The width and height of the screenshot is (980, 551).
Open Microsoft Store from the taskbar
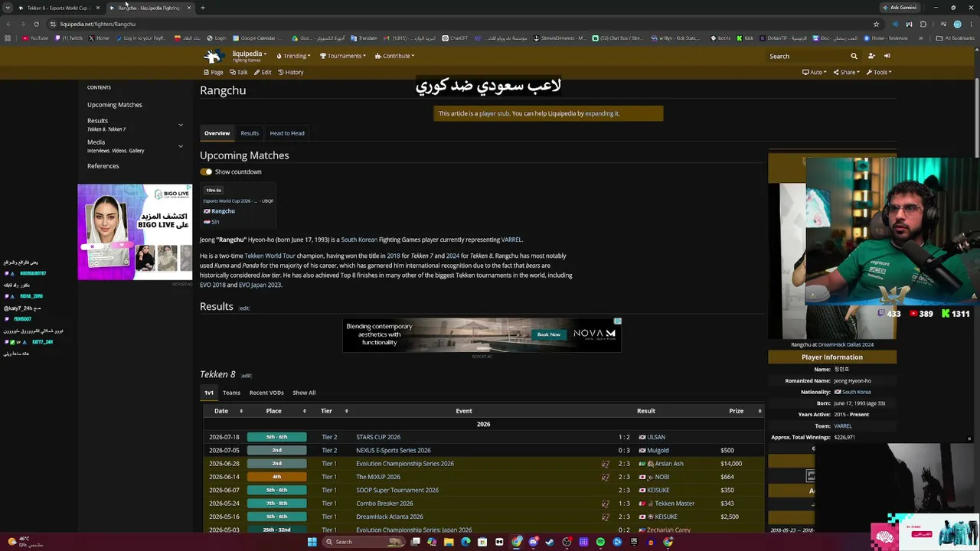coord(482,542)
